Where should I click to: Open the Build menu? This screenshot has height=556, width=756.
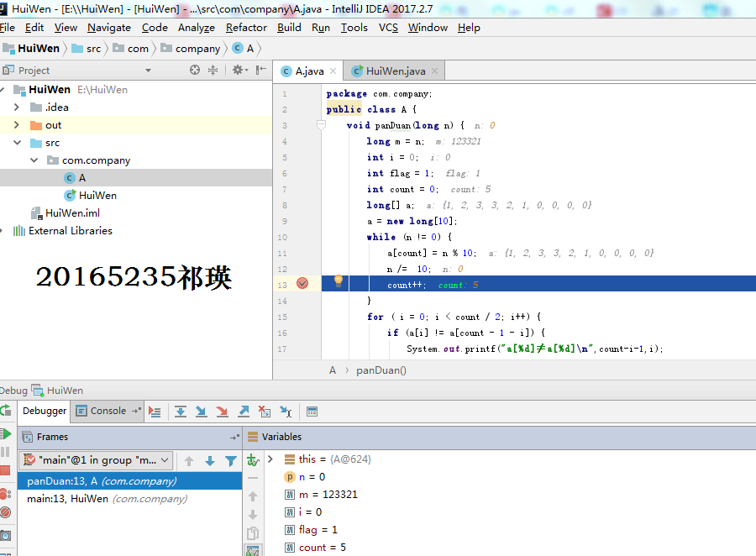[289, 28]
